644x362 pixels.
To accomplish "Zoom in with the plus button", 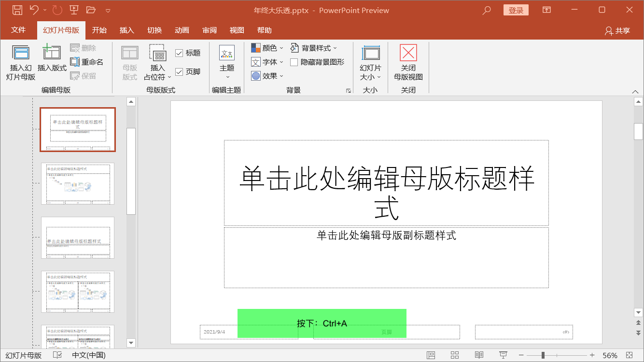I will click(592, 355).
